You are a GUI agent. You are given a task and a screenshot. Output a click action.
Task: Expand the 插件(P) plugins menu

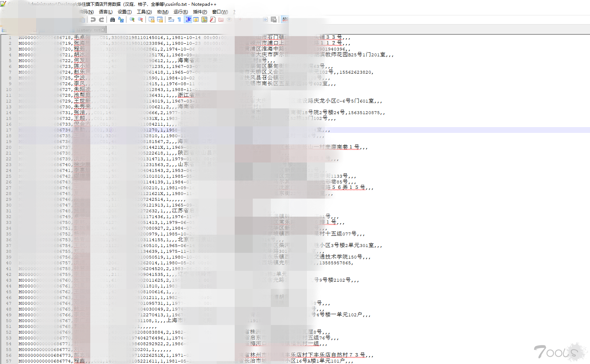(200, 12)
